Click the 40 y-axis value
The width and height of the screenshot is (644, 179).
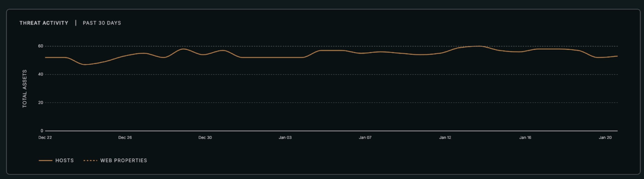pos(41,74)
